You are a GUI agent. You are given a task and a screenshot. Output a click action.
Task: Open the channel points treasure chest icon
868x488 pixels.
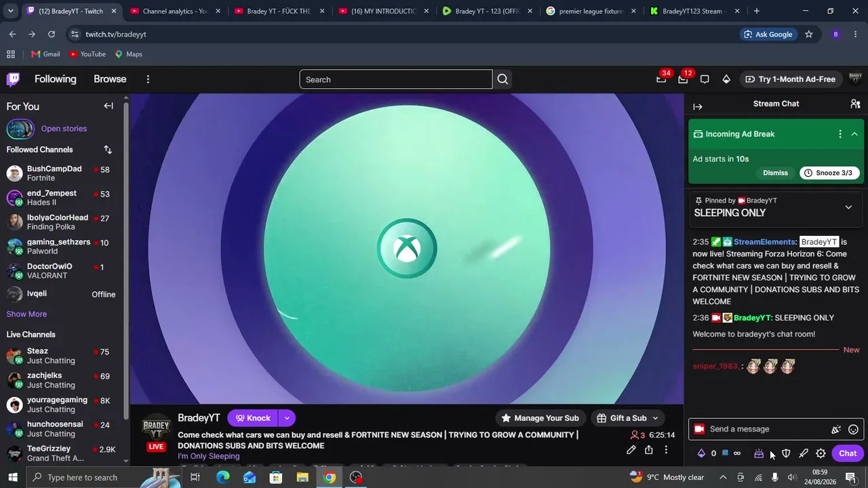pyautogui.click(x=759, y=453)
